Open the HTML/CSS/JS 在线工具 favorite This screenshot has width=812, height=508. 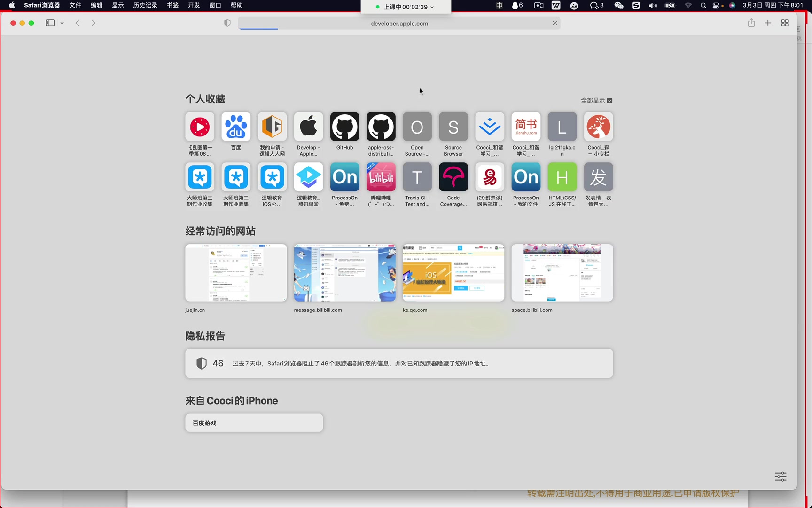tap(562, 177)
